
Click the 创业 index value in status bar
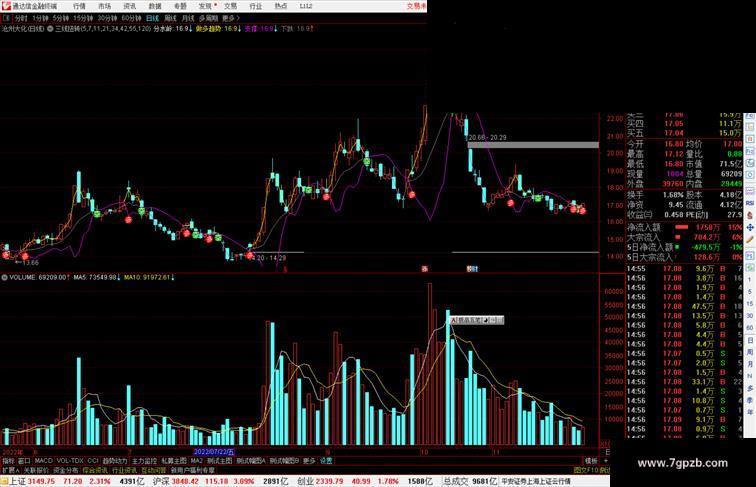329,481
